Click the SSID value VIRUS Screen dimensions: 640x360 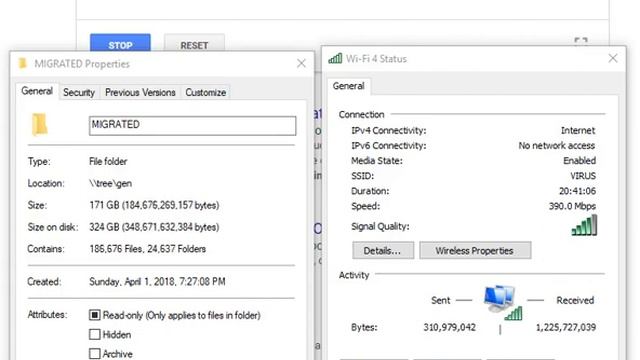click(x=583, y=176)
